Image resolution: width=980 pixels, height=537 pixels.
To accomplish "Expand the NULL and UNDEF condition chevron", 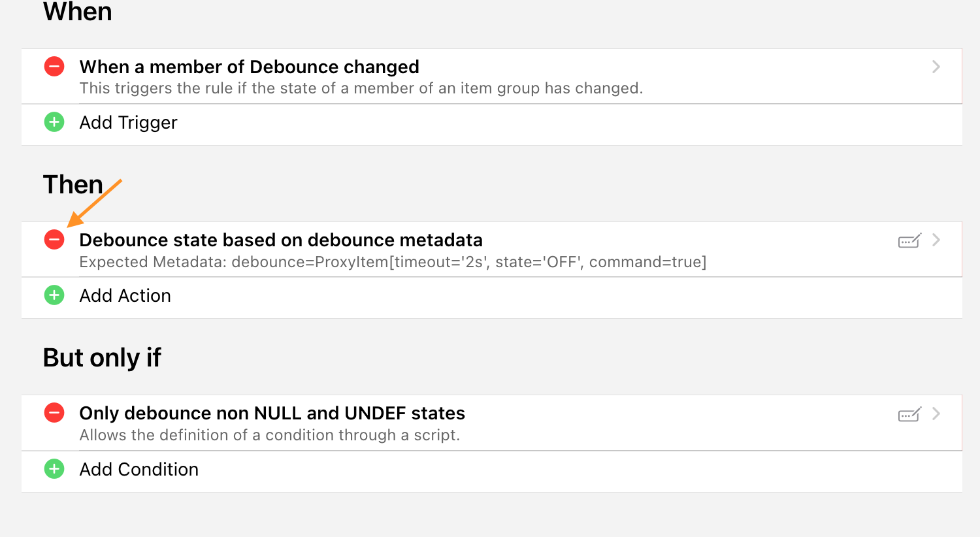I will click(936, 414).
